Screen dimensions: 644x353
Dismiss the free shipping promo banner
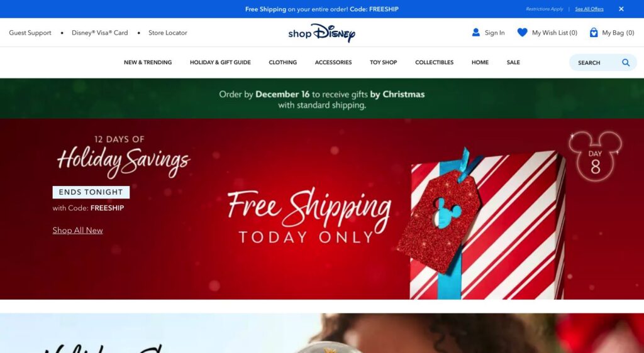pyautogui.click(x=621, y=9)
